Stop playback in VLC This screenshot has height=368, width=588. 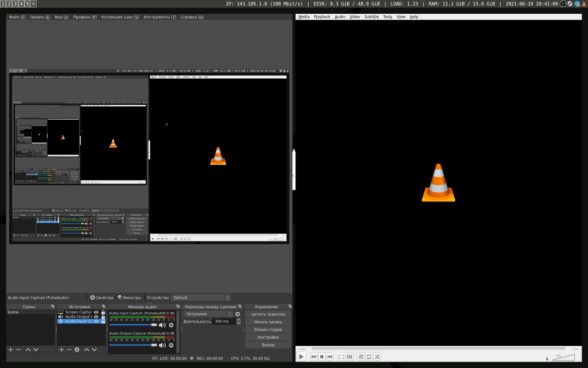322,356
